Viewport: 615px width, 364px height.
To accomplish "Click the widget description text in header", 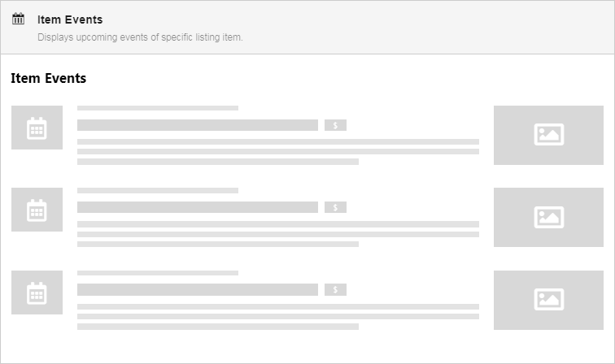I will tap(140, 37).
